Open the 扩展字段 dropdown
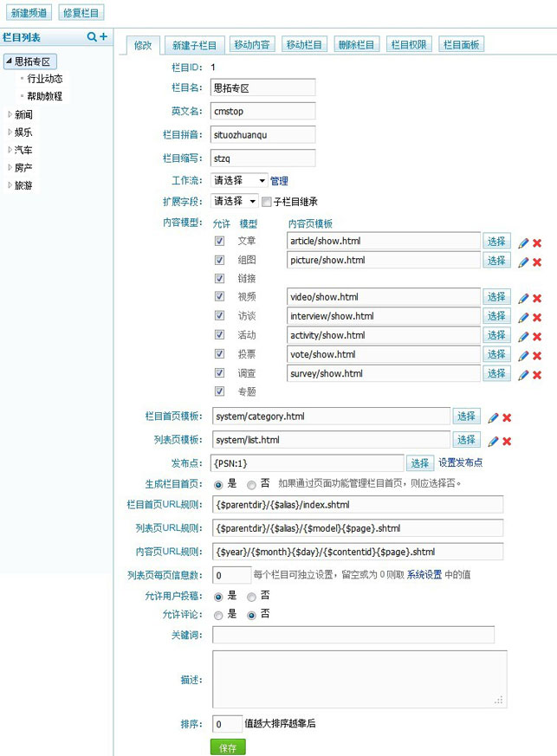 (235, 201)
